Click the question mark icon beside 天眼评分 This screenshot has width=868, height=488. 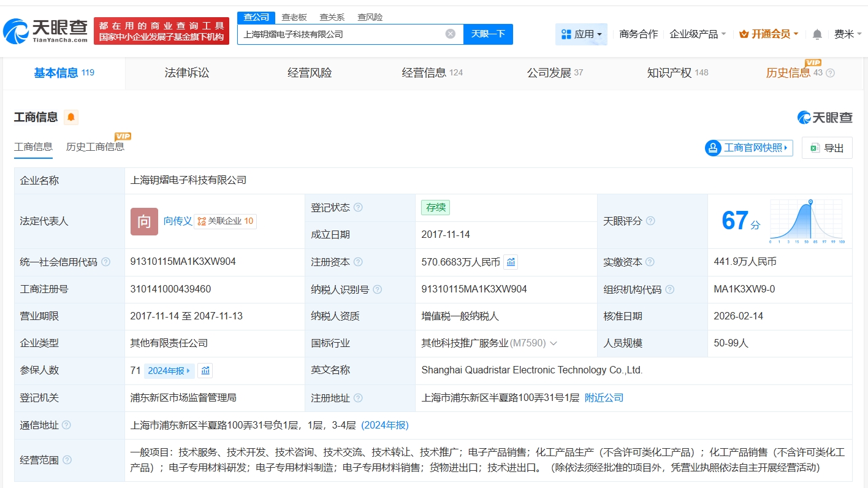[x=650, y=221]
